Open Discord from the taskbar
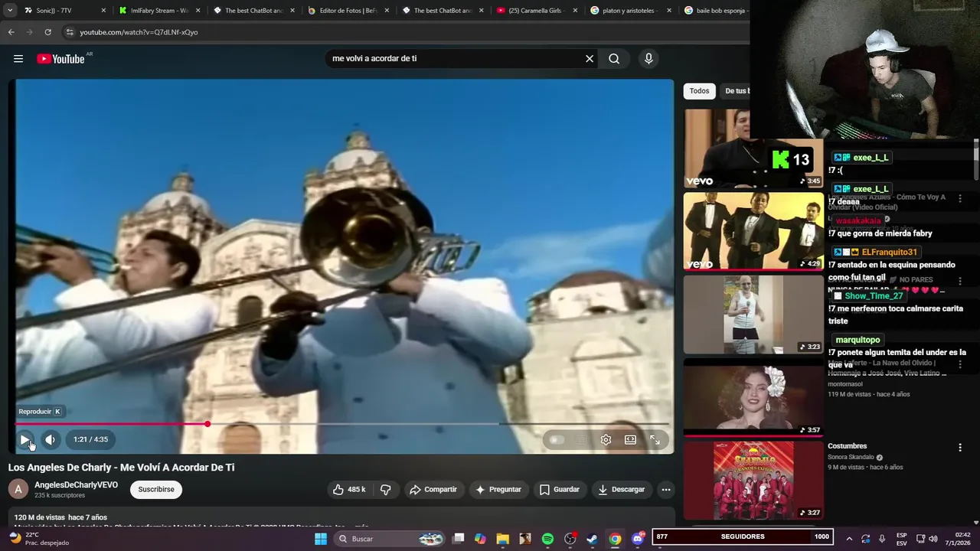The height and width of the screenshot is (551, 980). (638, 539)
